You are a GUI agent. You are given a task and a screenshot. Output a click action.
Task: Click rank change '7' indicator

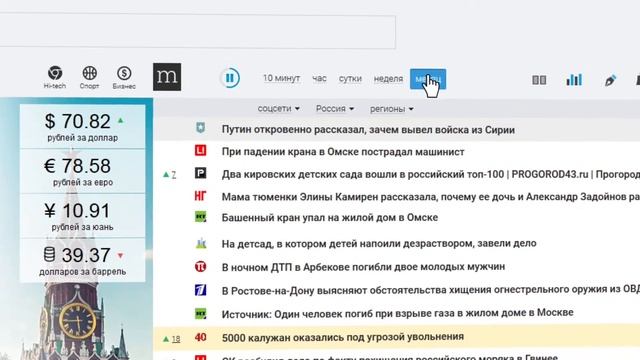click(170, 175)
